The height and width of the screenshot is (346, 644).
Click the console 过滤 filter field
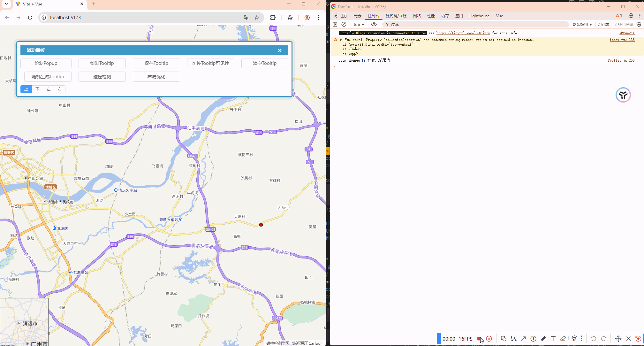pos(476,24)
